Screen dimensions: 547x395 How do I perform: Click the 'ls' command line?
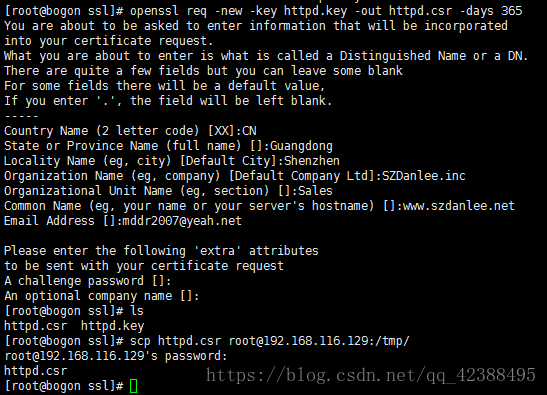[x=74, y=311]
